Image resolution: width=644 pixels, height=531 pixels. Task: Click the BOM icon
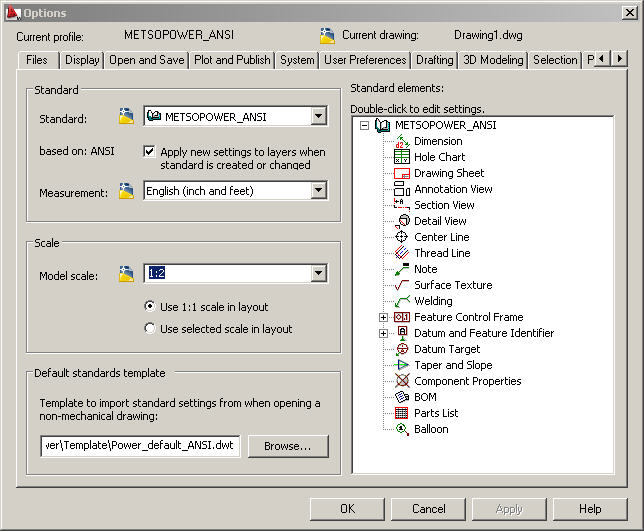402,397
